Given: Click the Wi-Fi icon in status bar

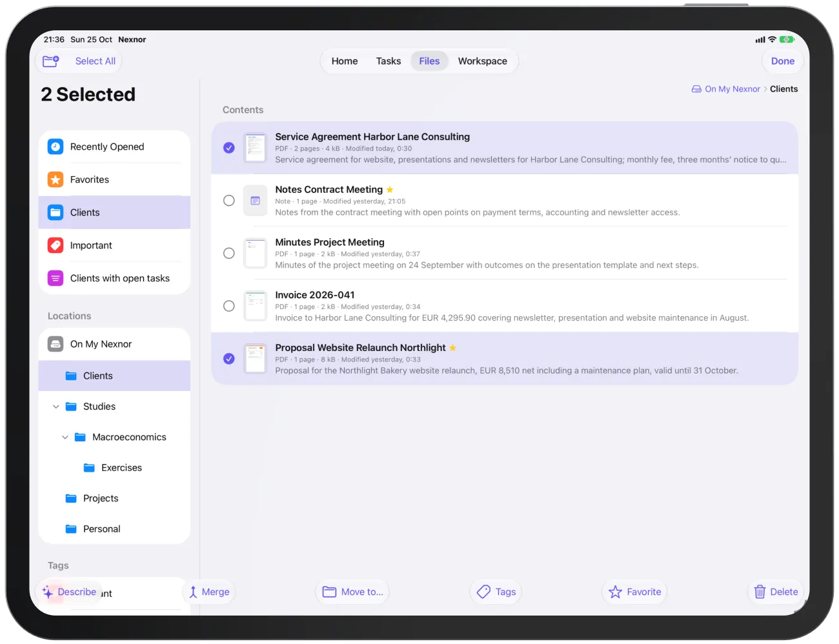Looking at the screenshot, I should point(772,39).
